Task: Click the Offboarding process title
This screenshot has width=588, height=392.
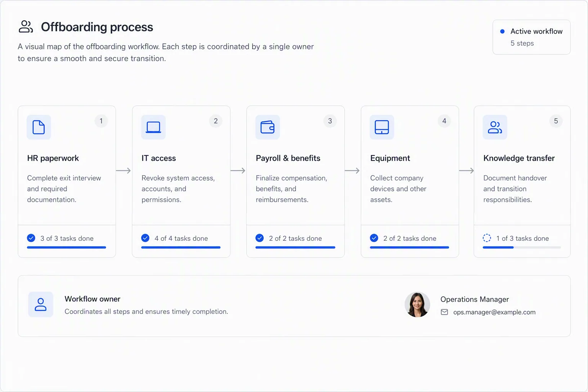Action: pos(97,27)
